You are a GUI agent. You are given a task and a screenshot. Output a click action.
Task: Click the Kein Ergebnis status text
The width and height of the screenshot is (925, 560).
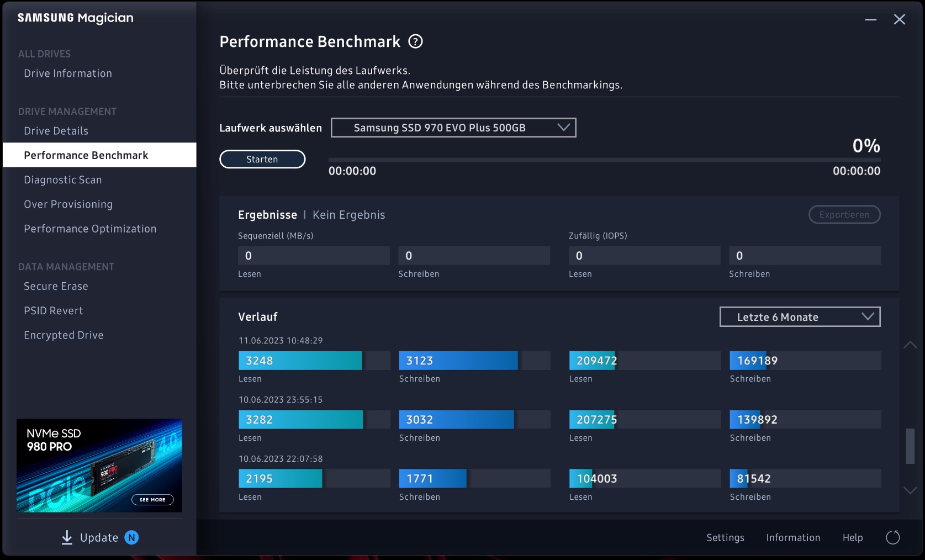coord(349,215)
